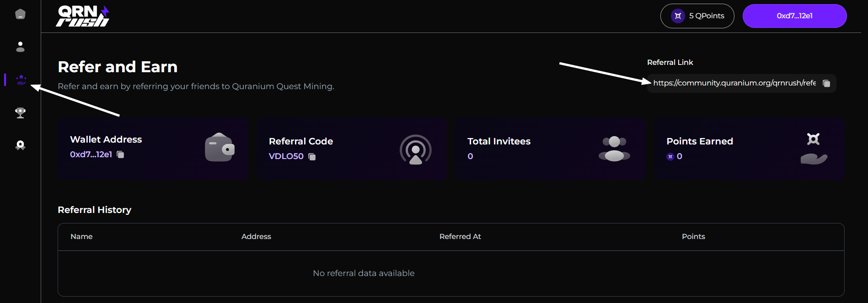
Task: Copy the referral link with copy icon
Action: [826, 83]
